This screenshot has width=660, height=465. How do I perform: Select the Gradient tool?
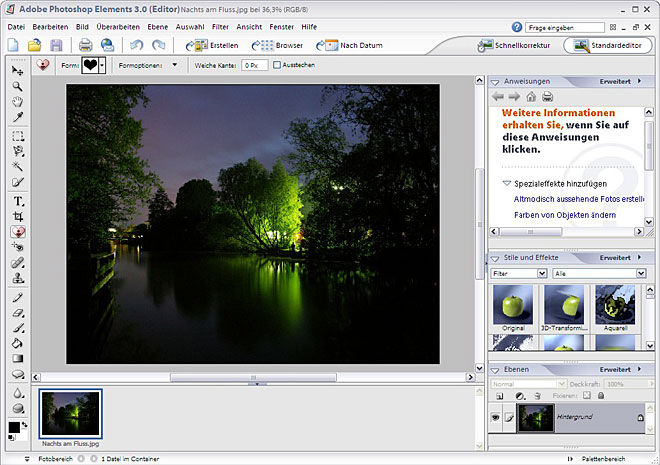tap(18, 359)
